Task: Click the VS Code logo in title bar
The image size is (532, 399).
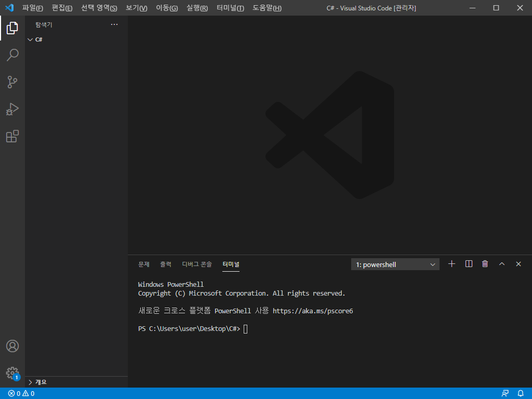Action: [9, 8]
